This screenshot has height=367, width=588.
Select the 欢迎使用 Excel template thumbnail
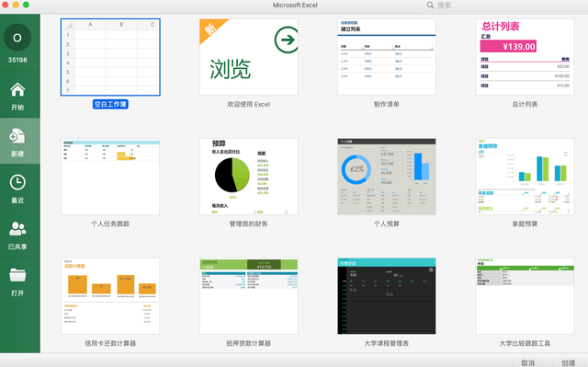[x=249, y=57]
